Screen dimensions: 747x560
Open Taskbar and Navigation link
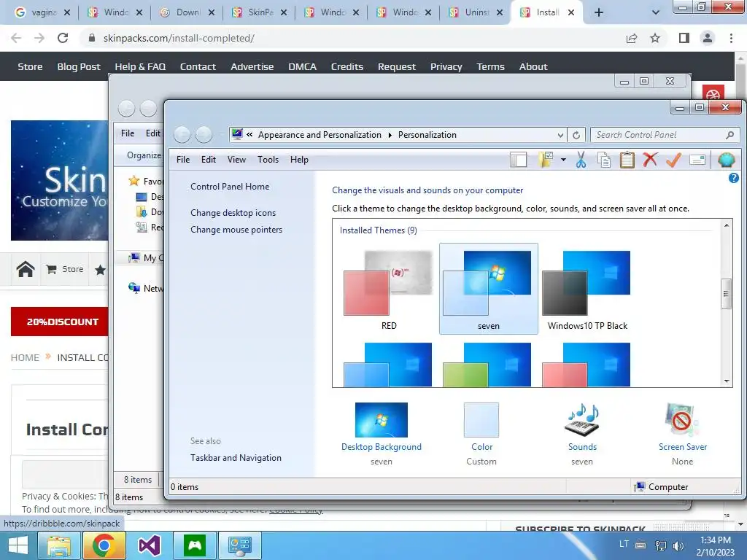236,458
